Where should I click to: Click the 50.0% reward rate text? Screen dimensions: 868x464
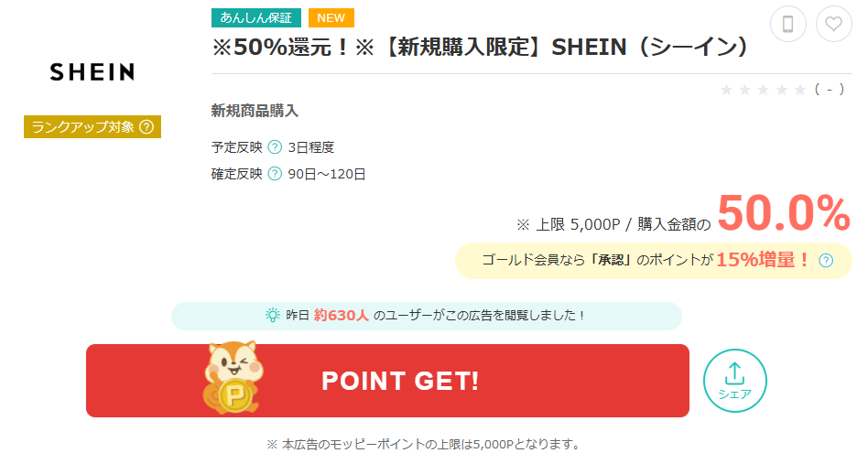pyautogui.click(x=783, y=216)
